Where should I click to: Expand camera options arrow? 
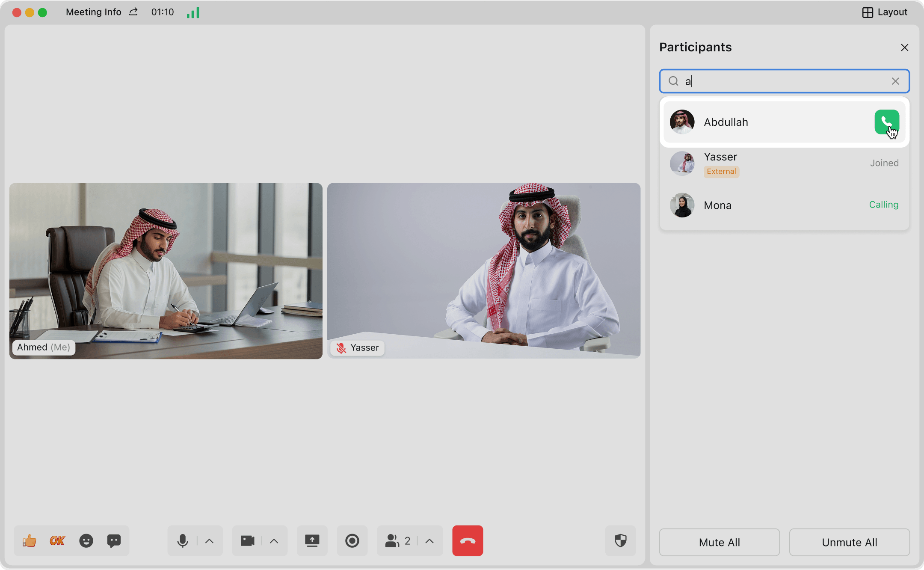coord(274,541)
